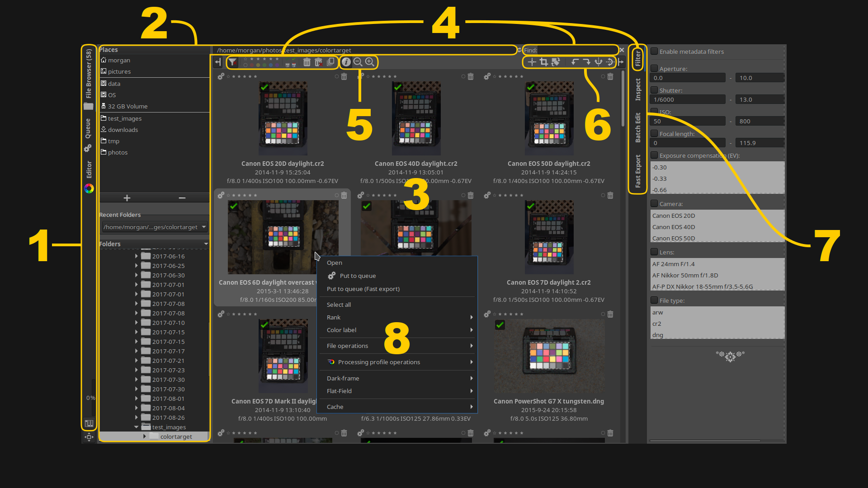This screenshot has width=868, height=488.
Task: Select Put to queue from context menu
Action: coord(358,275)
